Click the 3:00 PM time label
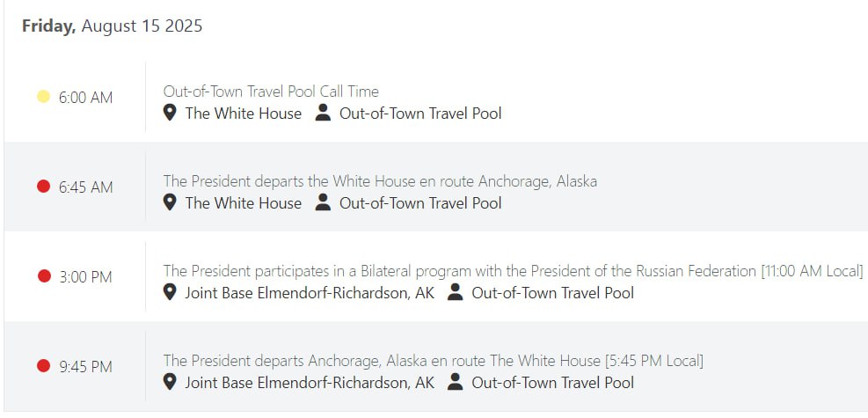The height and width of the screenshot is (418, 868). [x=85, y=277]
